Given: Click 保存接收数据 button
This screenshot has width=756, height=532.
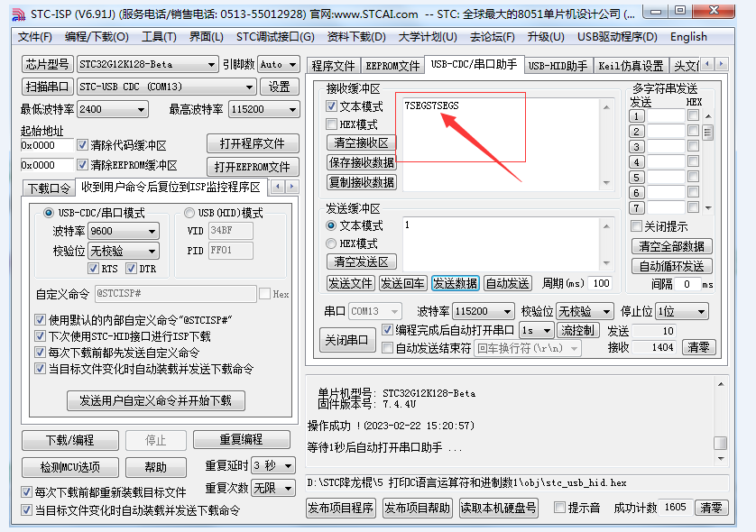Looking at the screenshot, I should [x=361, y=162].
